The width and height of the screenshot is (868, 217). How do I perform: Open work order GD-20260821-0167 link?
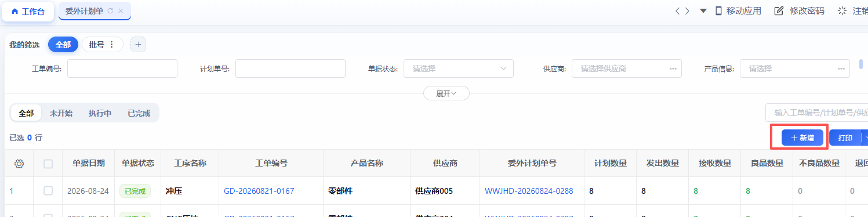coord(259,190)
